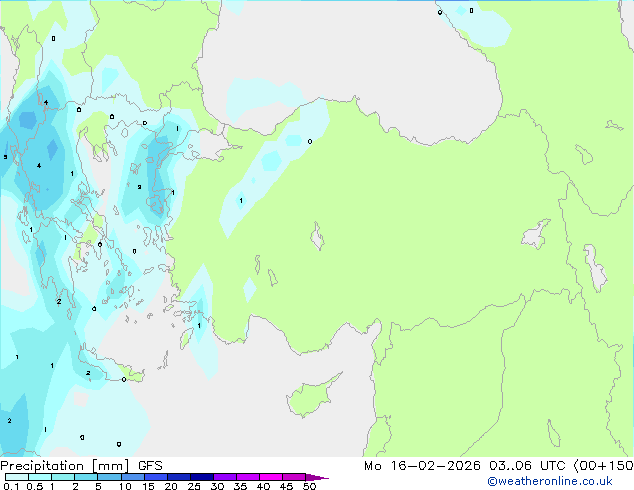634x490 pixels.
Task: Click the legend label '0.1'
Action: [11, 486]
